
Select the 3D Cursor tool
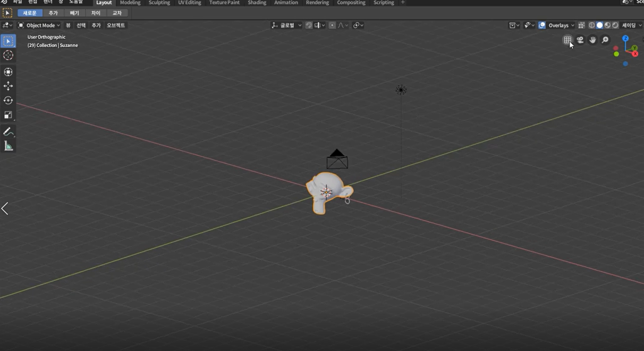point(8,55)
